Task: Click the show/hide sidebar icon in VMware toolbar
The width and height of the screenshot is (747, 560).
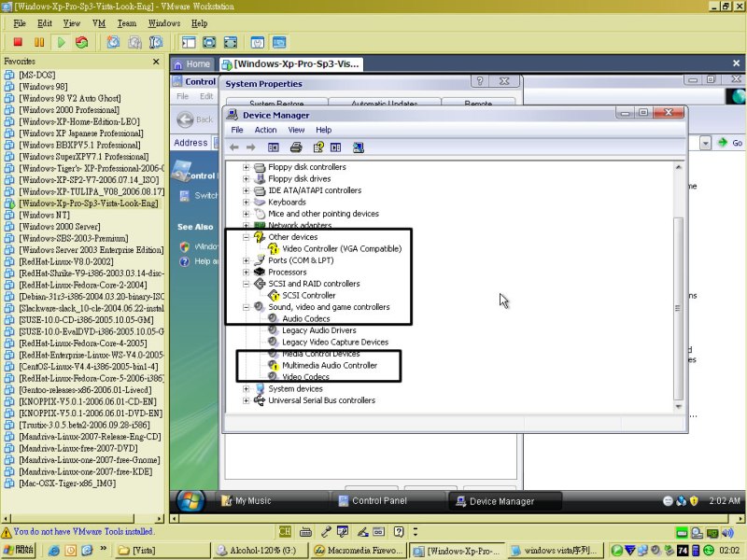Action: tap(189, 42)
